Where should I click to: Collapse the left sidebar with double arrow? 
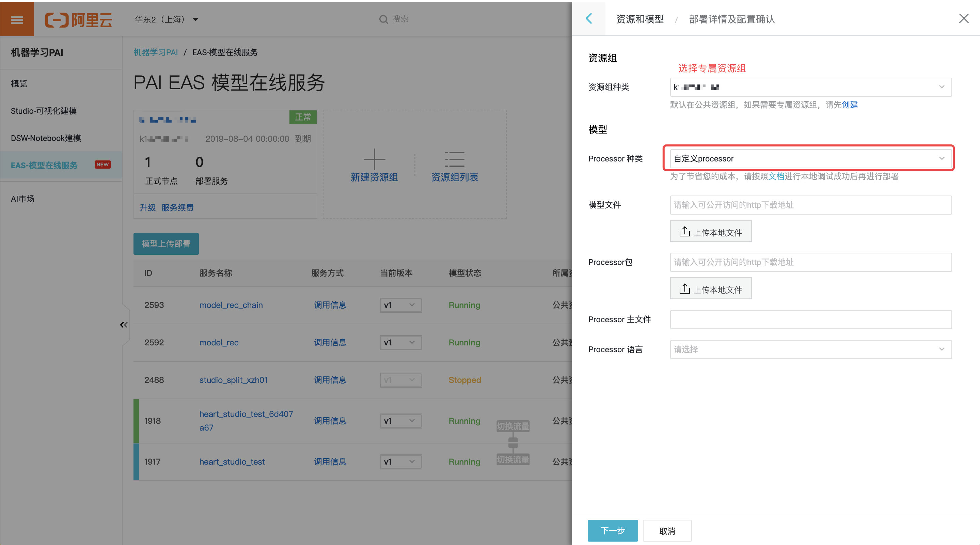coord(124,325)
